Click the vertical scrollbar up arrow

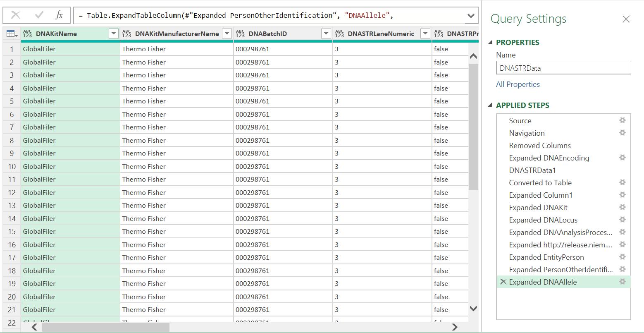pyautogui.click(x=474, y=56)
